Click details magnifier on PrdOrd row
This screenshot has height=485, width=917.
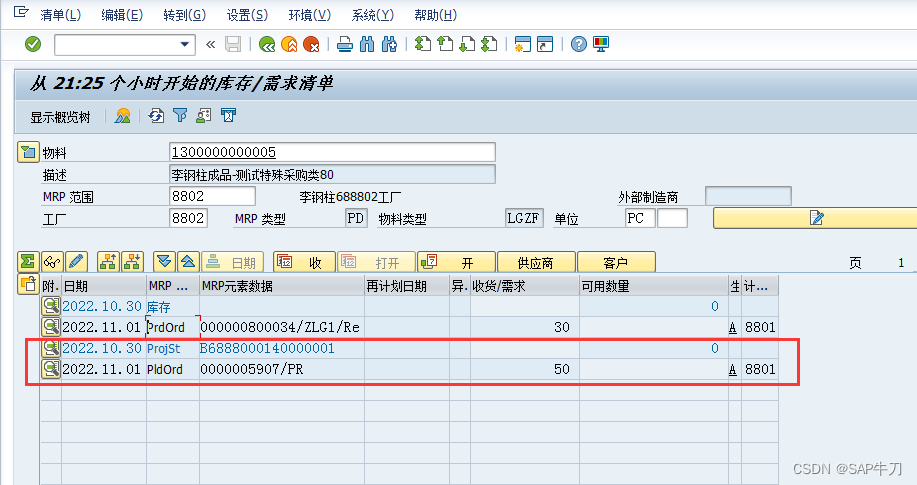pos(51,327)
